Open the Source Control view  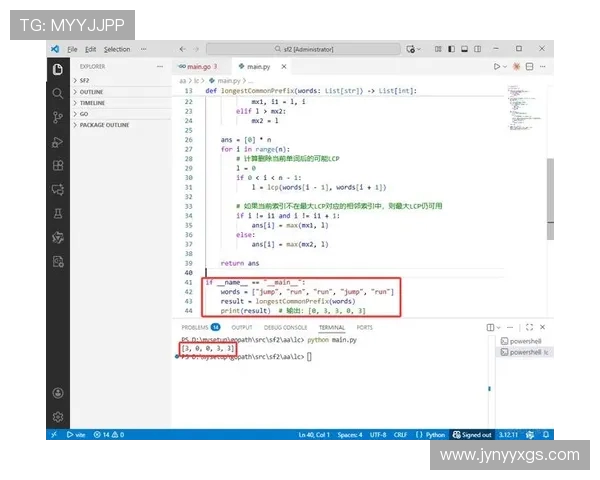coord(58,117)
